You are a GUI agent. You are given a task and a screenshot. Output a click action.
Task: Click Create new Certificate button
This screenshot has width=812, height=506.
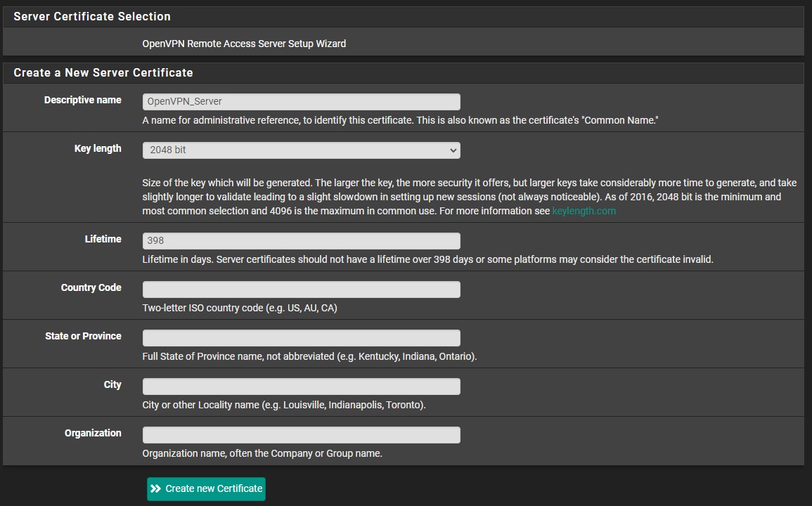coord(206,489)
